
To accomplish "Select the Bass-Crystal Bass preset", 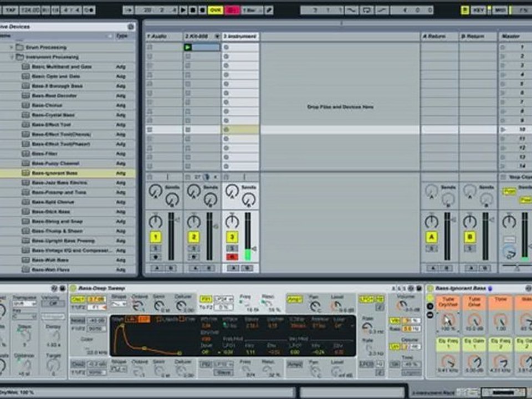I will (53, 115).
